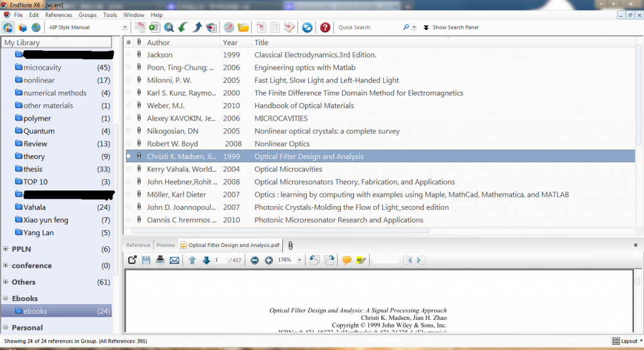
Task: Save the PDF with floppy disk icon
Action: click(146, 260)
